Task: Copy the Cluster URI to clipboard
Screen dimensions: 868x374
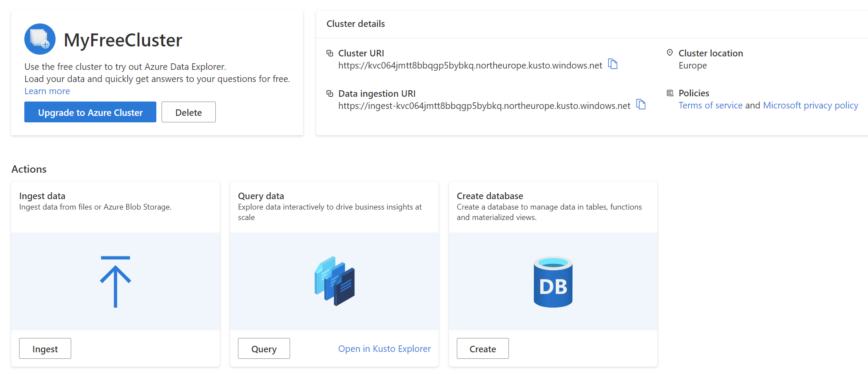Action: 613,64
